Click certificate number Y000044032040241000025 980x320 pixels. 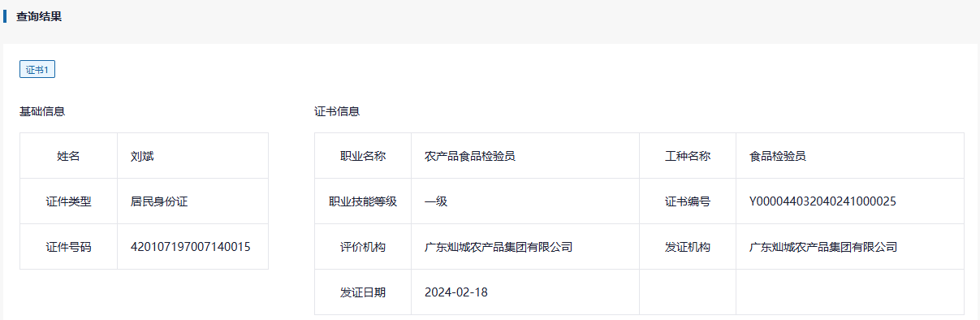click(822, 201)
